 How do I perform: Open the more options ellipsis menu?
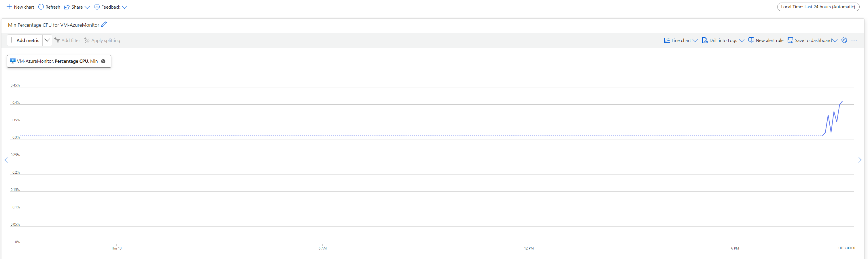(854, 40)
